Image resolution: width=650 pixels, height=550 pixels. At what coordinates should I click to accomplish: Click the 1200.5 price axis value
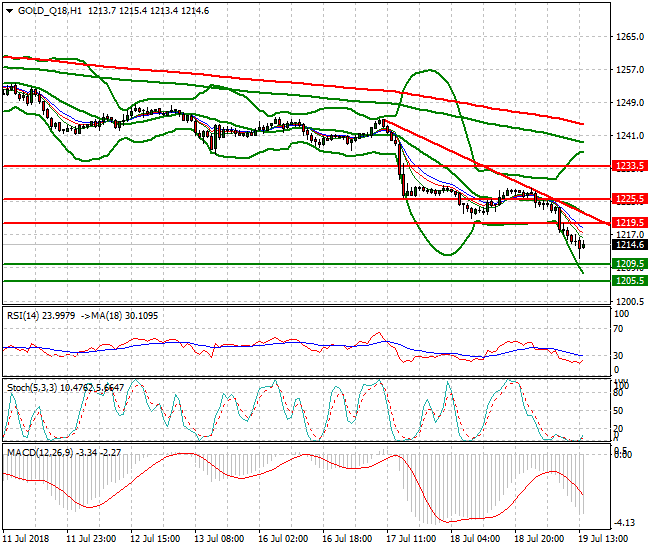[x=630, y=302]
